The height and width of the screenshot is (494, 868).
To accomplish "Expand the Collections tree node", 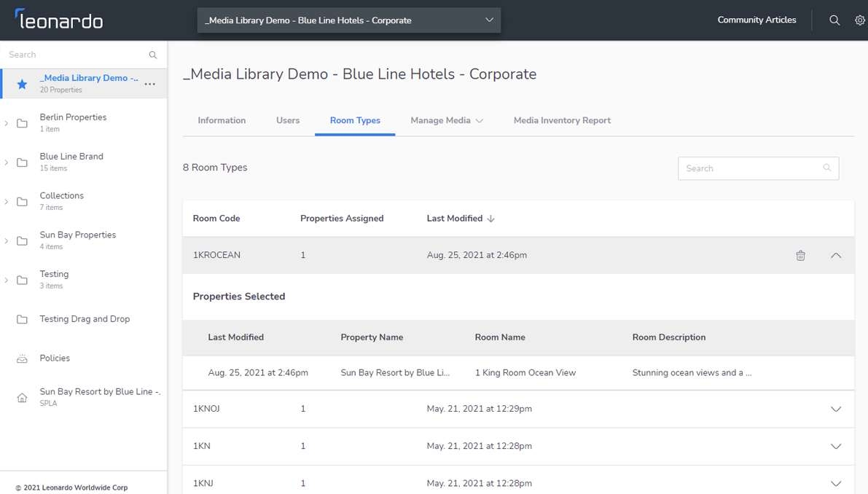I will coord(6,202).
